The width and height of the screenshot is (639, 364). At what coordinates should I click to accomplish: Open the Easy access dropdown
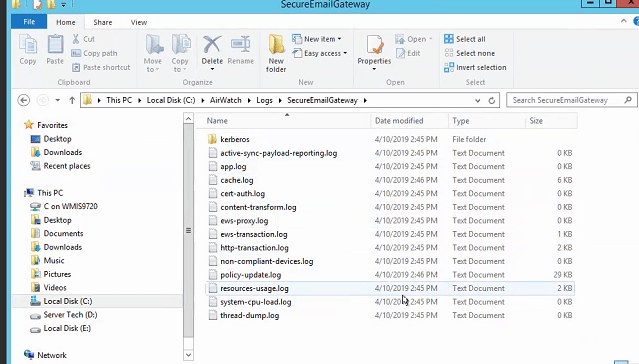[x=320, y=53]
